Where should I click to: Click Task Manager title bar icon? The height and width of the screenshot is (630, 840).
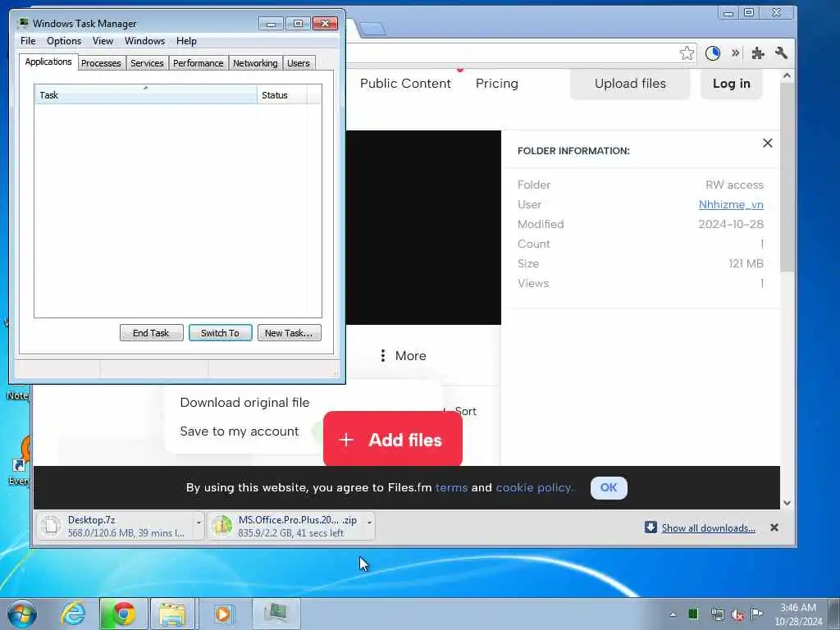click(23, 23)
